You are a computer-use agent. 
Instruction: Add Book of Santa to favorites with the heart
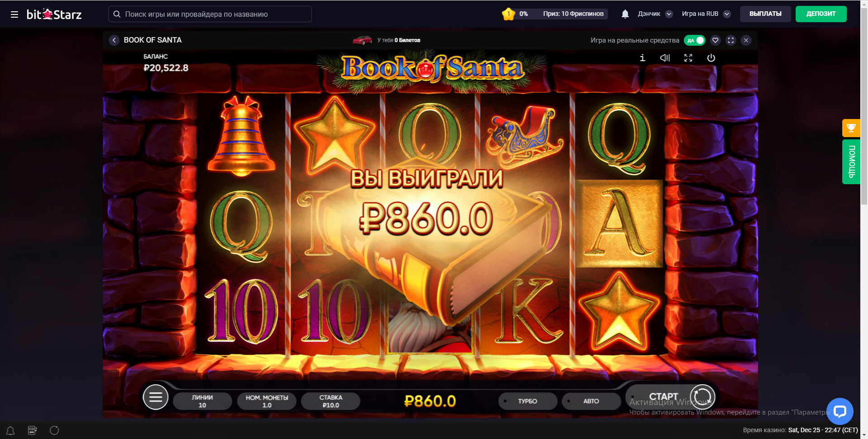pos(715,40)
